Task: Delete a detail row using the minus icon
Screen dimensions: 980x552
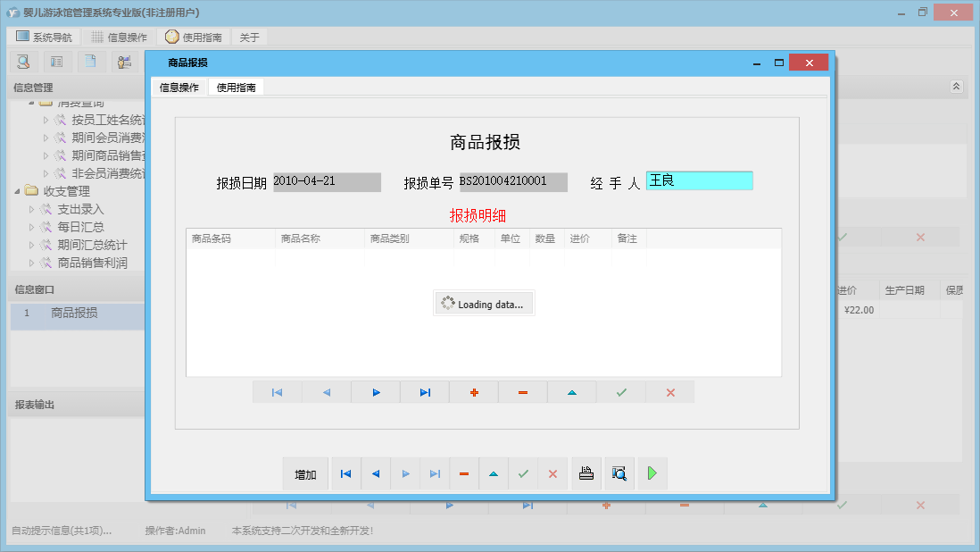Action: 522,391
